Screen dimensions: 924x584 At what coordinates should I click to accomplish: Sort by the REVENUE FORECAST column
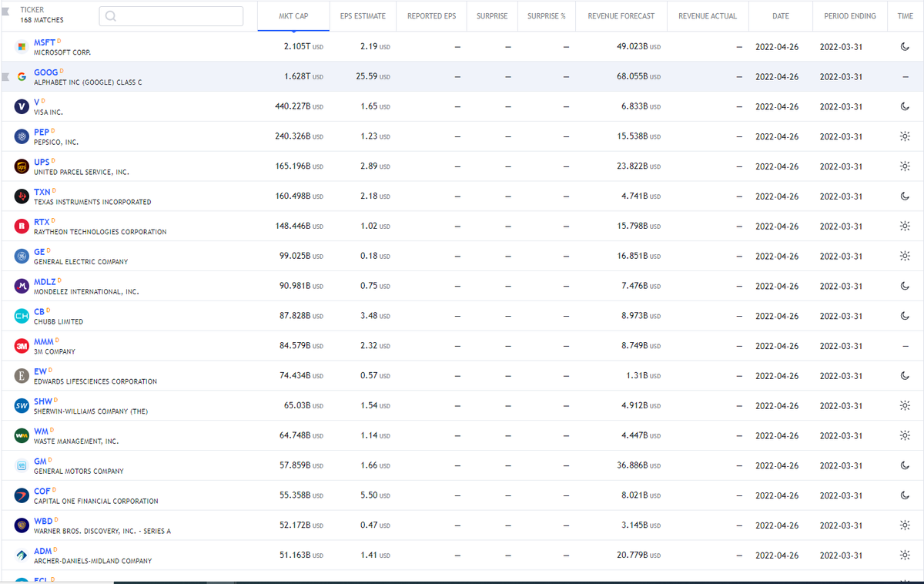[621, 16]
